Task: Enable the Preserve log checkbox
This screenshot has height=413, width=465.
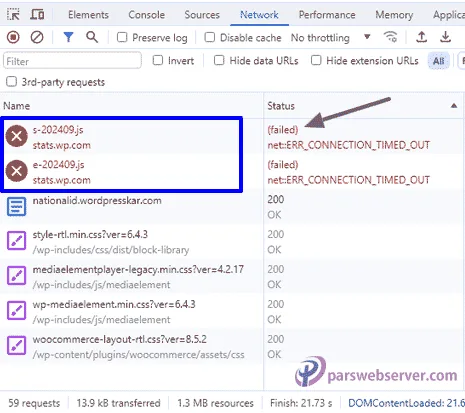Action: 122,37
